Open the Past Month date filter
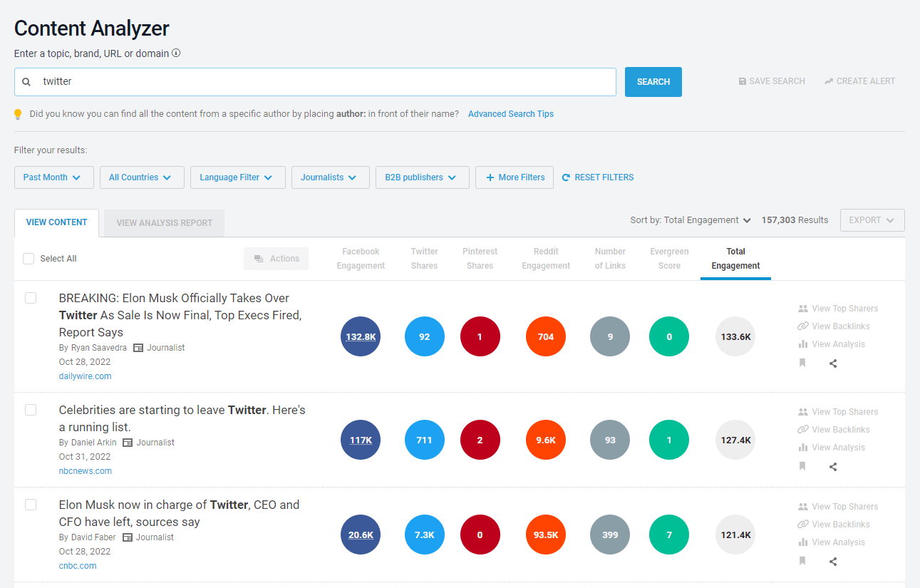Screen dimensions: 920x588 point(54,177)
